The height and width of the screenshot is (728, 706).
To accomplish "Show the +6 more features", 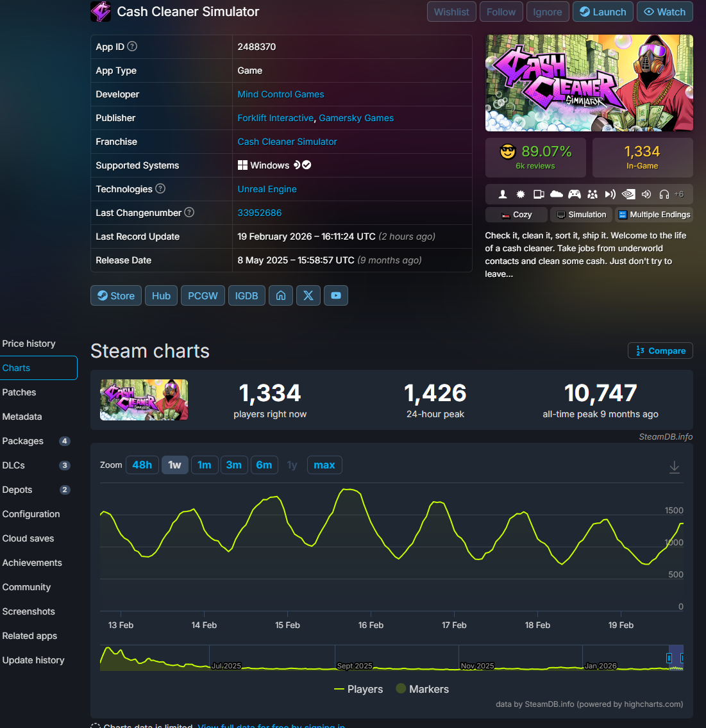I will [x=679, y=194].
